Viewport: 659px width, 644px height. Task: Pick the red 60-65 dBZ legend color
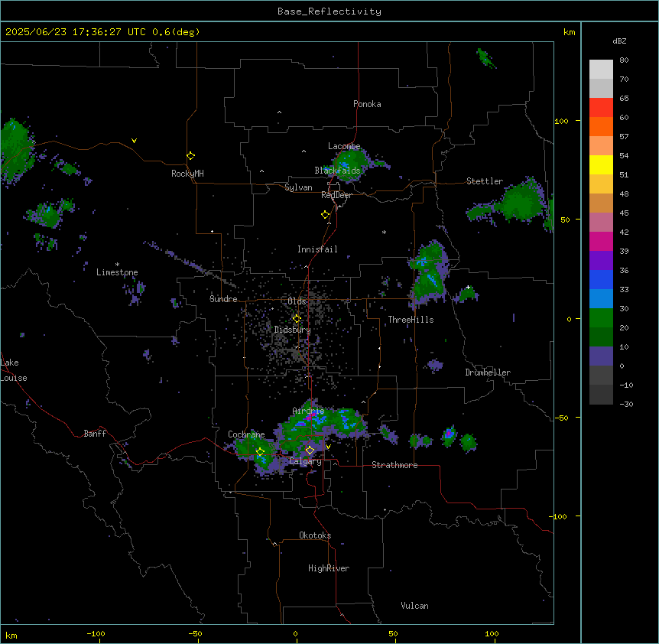(601, 108)
